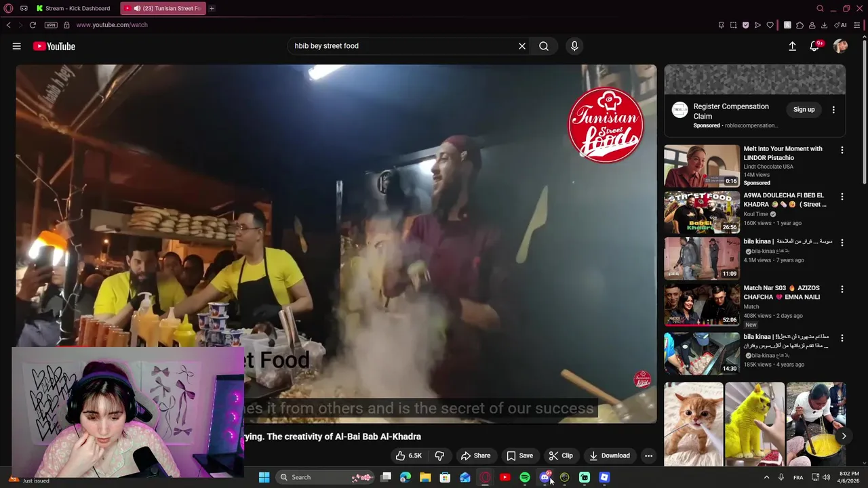The height and width of the screenshot is (488, 868).
Task: Open a new browser tab
Action: (x=212, y=8)
